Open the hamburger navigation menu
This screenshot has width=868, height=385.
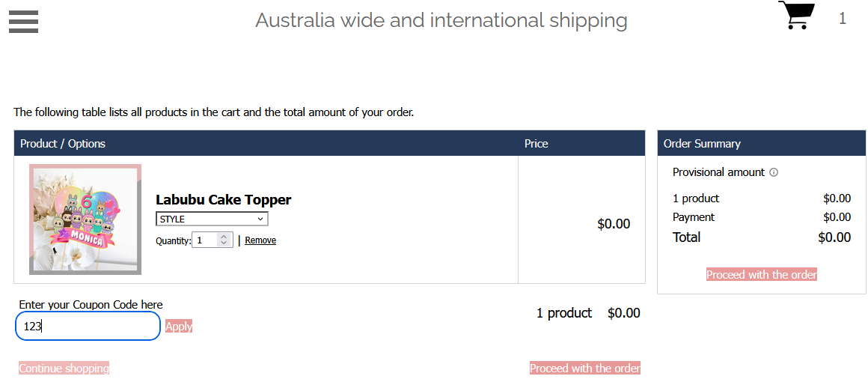(23, 22)
